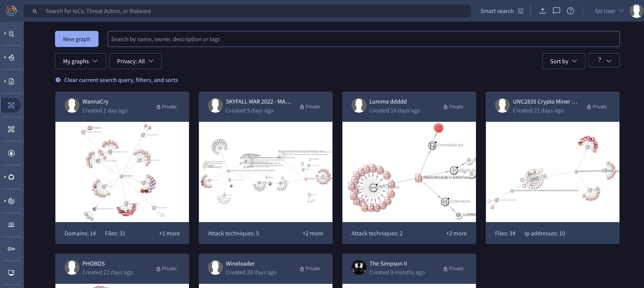Screen dimensions: 644x288
Task: Click 'Attack techniques: 5' on SKYFALL card
Action: pyautogui.click(x=233, y=233)
